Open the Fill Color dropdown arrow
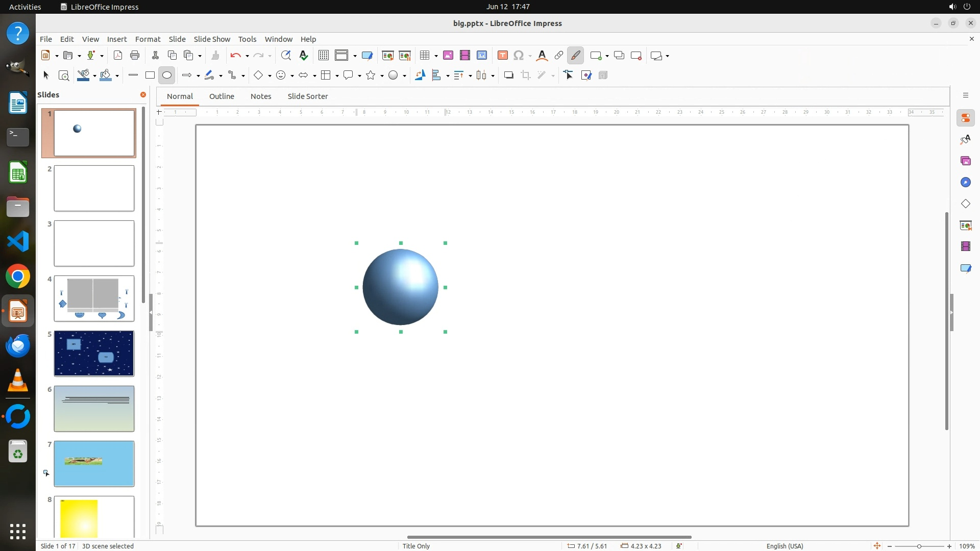This screenshot has height=551, width=980. point(117,76)
